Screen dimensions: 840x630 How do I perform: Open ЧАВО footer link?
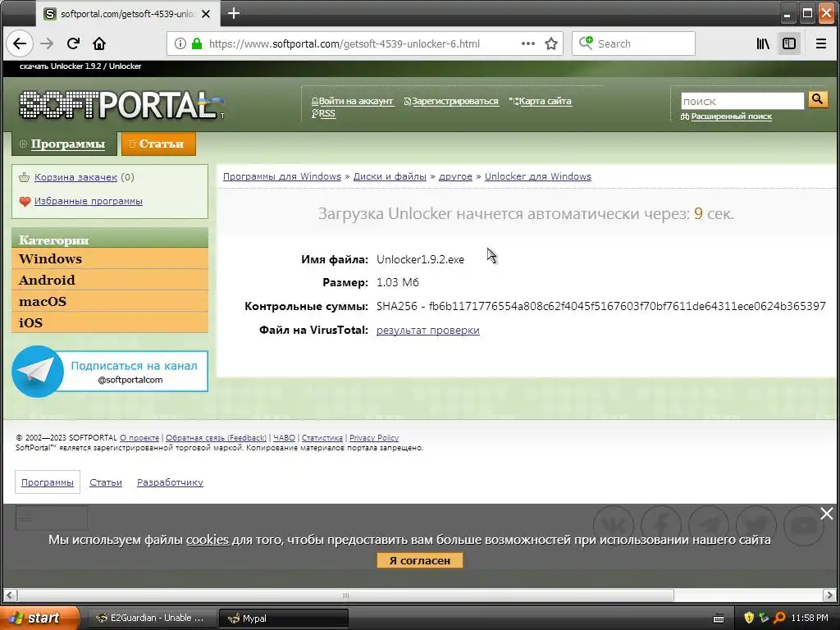click(x=284, y=438)
